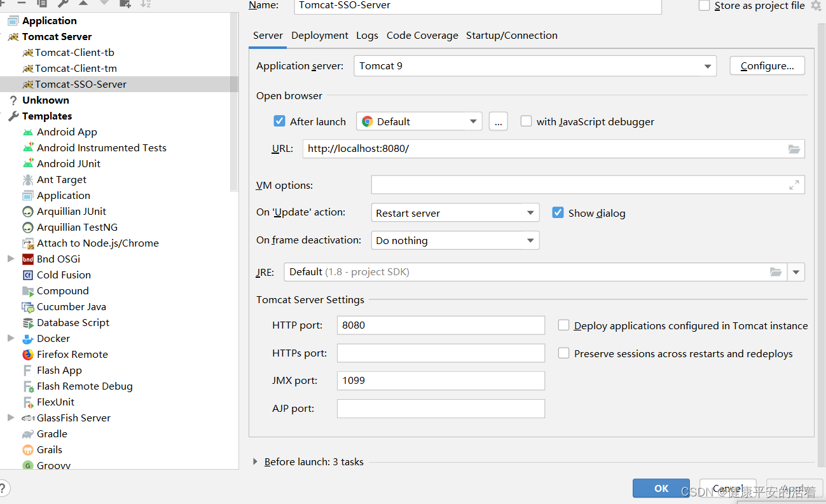Remove configuration with the minus icon
This screenshot has width=826, height=504.
click(22, 4)
